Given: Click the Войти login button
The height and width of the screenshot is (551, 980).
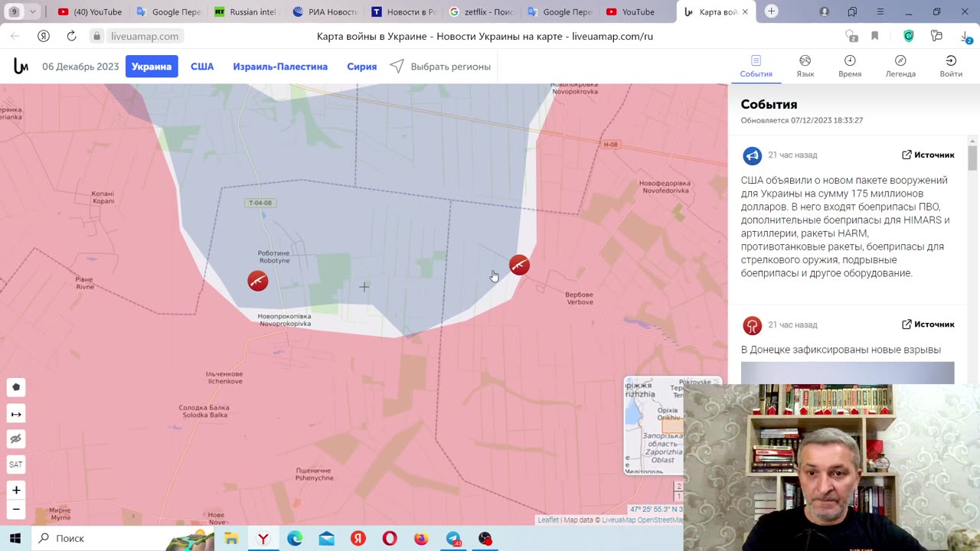Looking at the screenshot, I should (951, 67).
